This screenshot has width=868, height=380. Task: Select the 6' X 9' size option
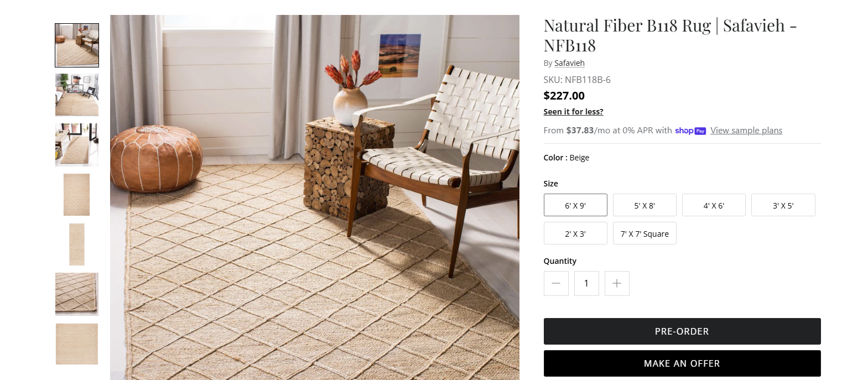(x=575, y=205)
